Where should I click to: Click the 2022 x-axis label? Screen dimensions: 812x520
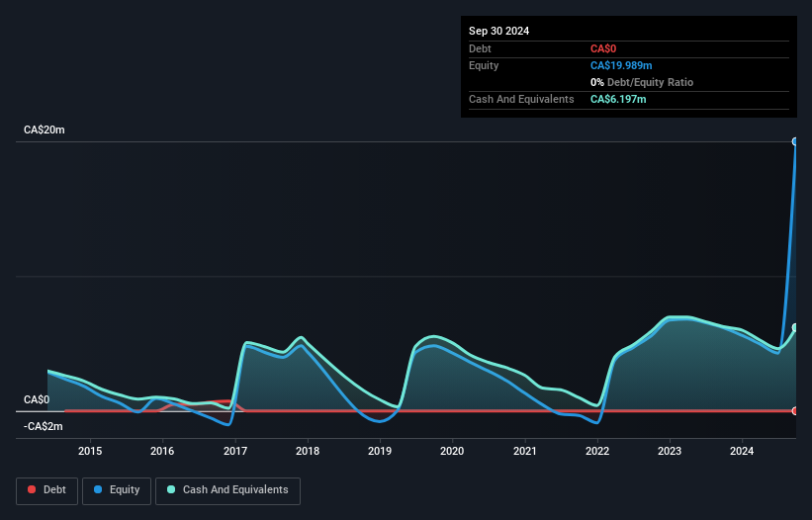[597, 451]
